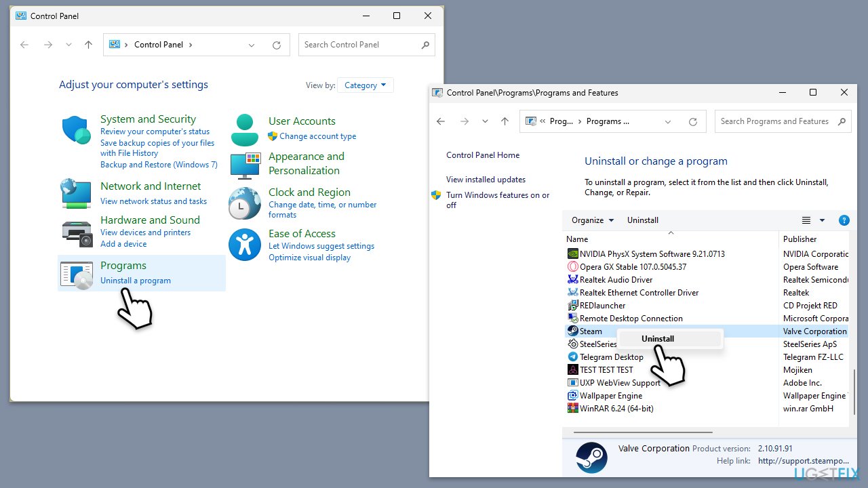Click the up arrow in Programs and Features
Screen dimensions: 868x488
pos(505,121)
